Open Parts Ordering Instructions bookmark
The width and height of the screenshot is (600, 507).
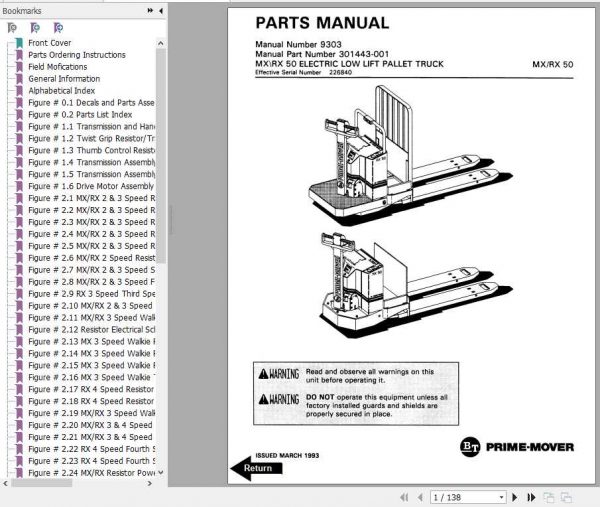coord(77,55)
